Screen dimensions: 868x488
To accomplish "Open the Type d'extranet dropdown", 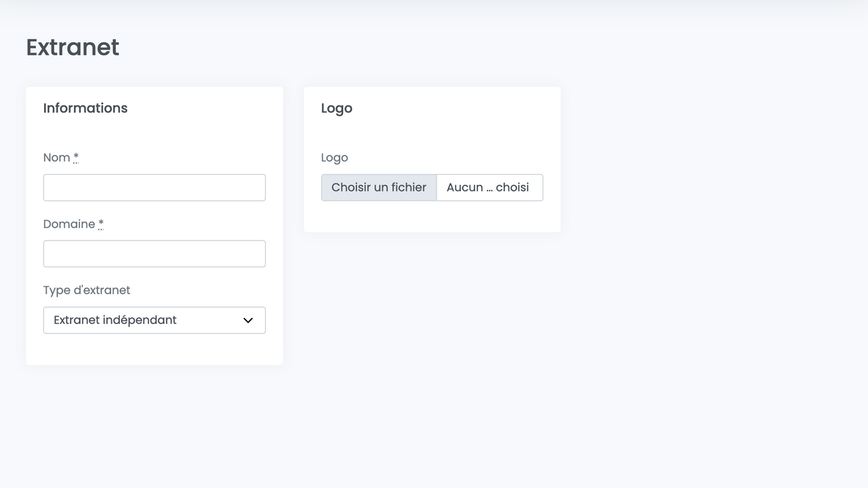I will [154, 321].
